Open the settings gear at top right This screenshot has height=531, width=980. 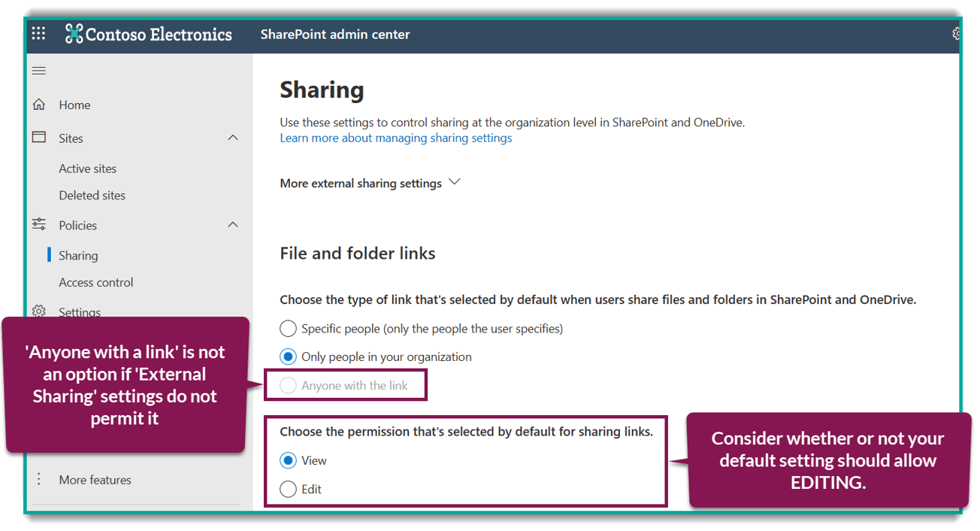(955, 33)
